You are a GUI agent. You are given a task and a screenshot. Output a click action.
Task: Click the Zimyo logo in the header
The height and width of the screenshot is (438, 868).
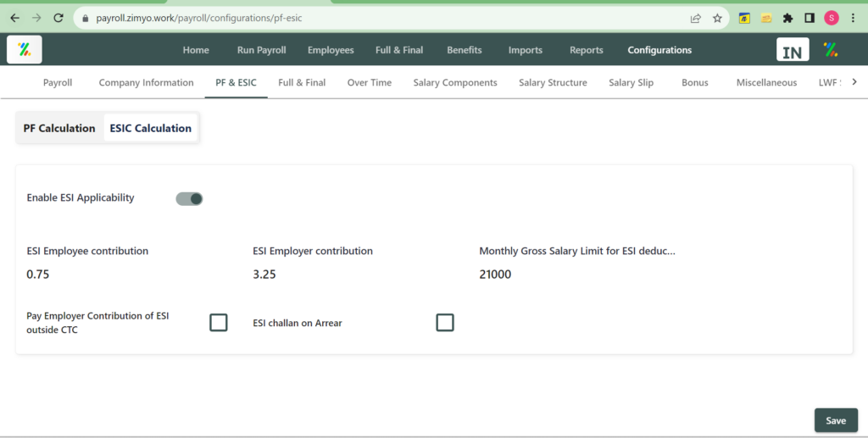click(x=25, y=49)
